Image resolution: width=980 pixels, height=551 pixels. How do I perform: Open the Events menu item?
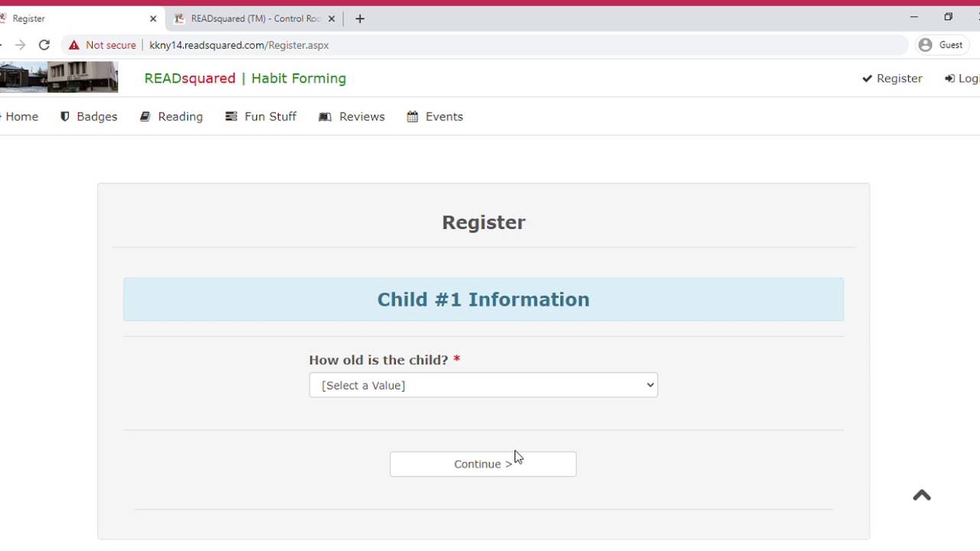pyautogui.click(x=435, y=116)
